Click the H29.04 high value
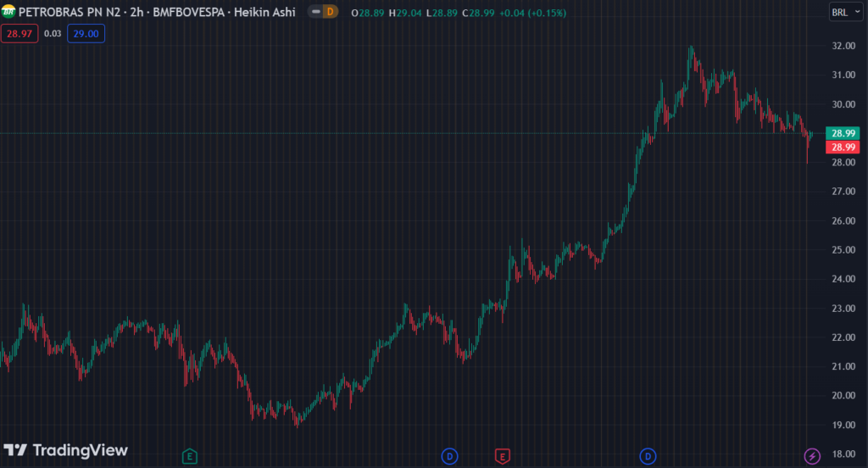Viewport: 868px width, 468px height. point(405,13)
